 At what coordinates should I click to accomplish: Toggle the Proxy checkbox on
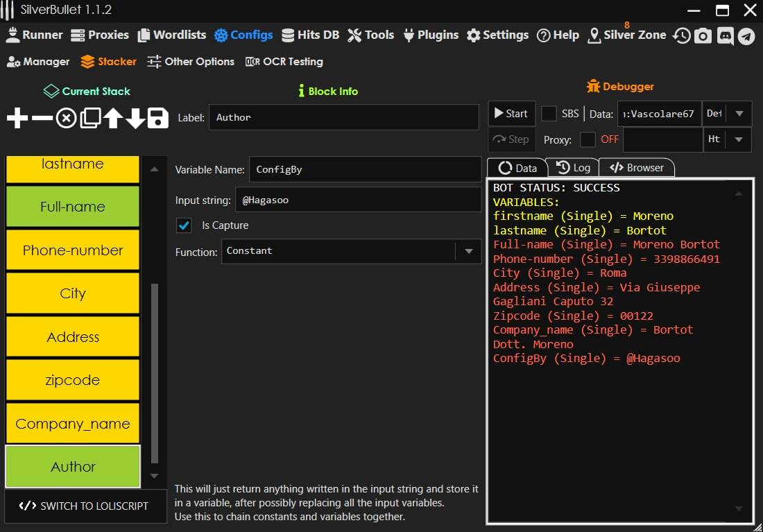pyautogui.click(x=588, y=139)
